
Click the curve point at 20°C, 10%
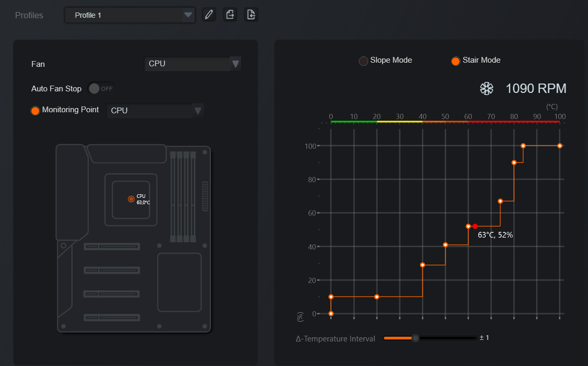pos(377,297)
